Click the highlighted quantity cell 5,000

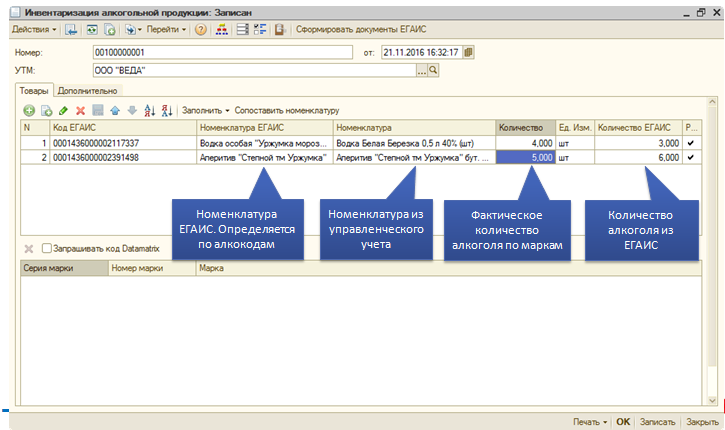pos(525,158)
